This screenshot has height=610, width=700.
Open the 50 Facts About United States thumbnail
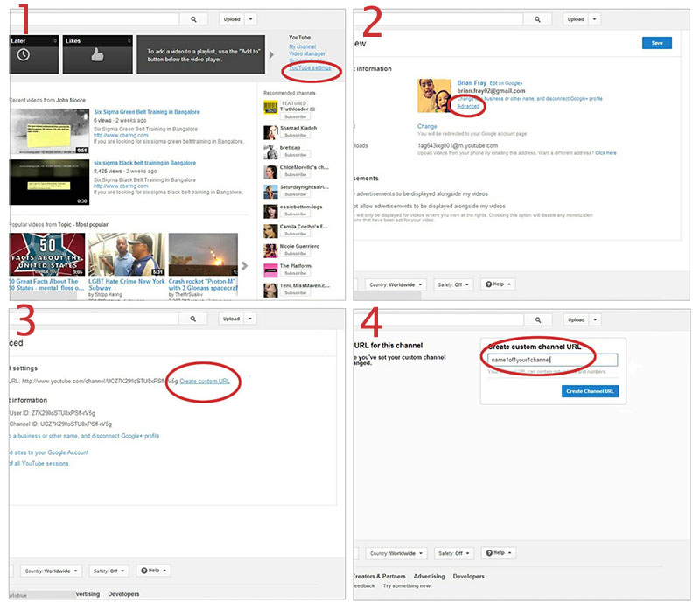(47, 254)
